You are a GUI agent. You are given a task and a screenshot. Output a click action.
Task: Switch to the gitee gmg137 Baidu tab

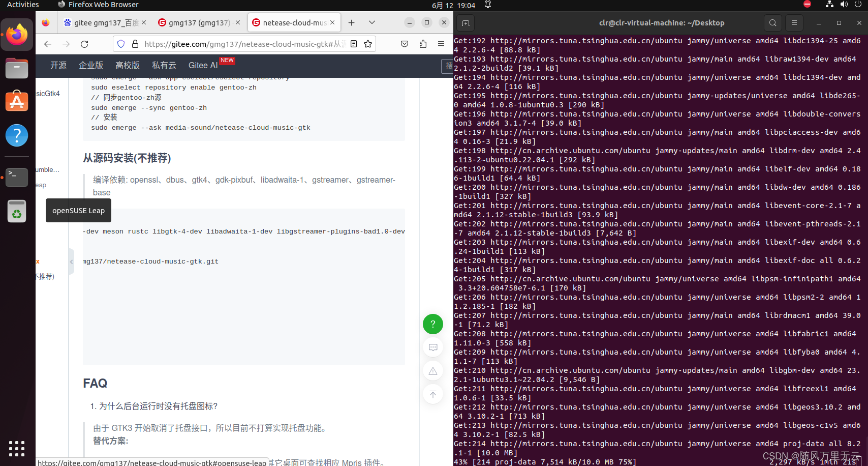(101, 23)
